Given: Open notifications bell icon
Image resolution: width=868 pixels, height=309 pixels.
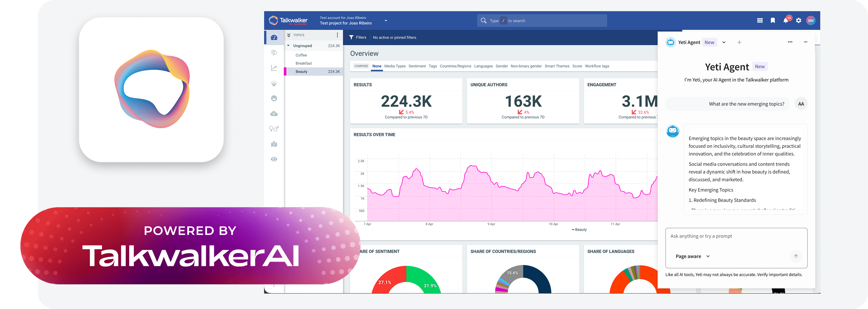Looking at the screenshot, I should 785,21.
